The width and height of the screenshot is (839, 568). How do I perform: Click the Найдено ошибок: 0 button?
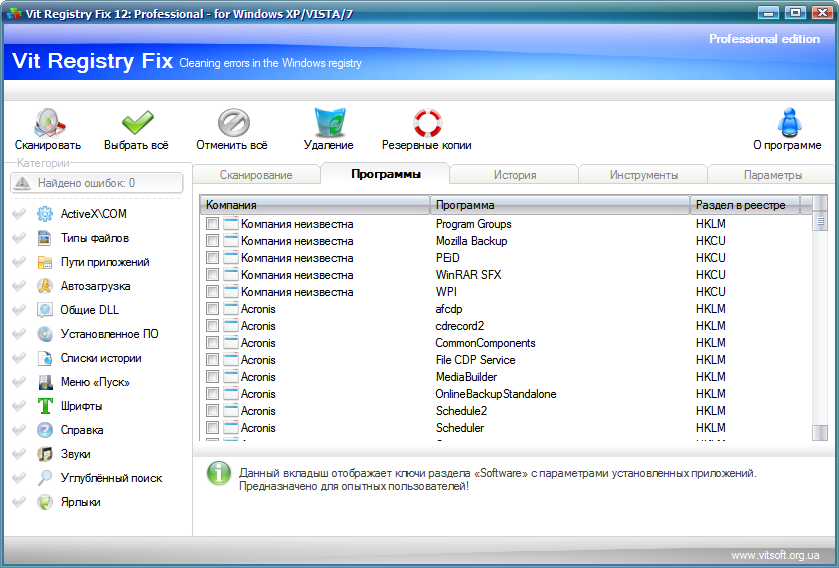[x=97, y=183]
